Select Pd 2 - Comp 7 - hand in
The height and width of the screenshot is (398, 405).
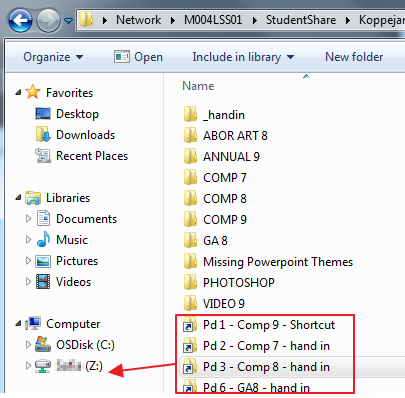tap(267, 346)
